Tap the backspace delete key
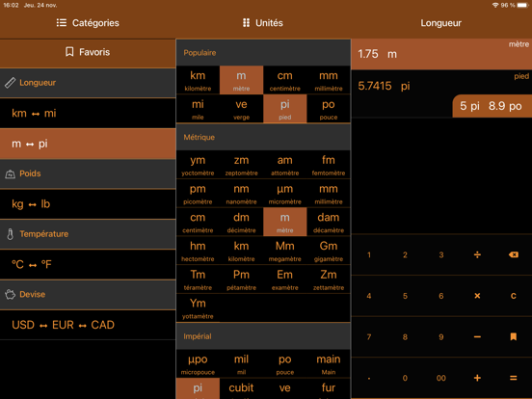The image size is (532, 399). coord(514,254)
